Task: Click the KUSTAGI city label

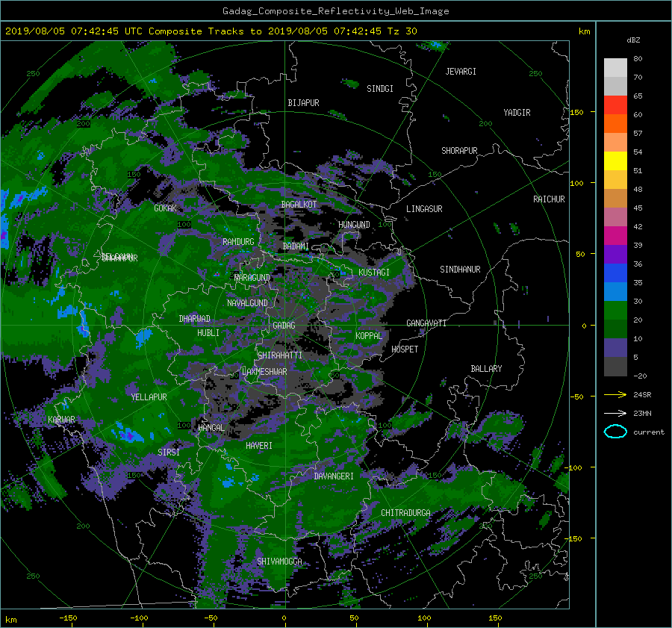Action: point(374,273)
